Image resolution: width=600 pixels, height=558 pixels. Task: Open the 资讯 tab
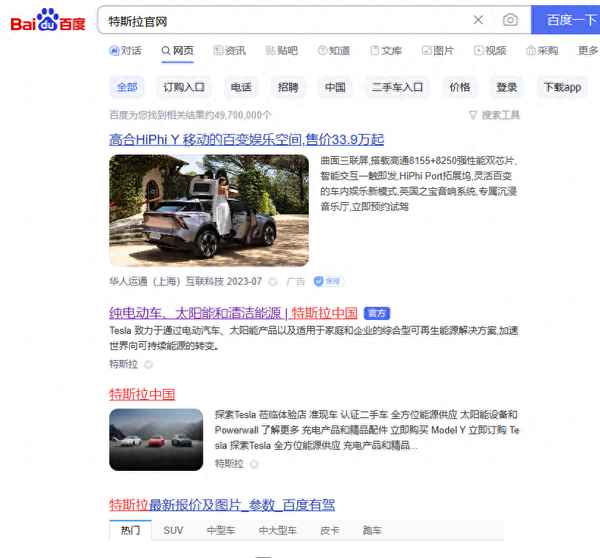230,51
